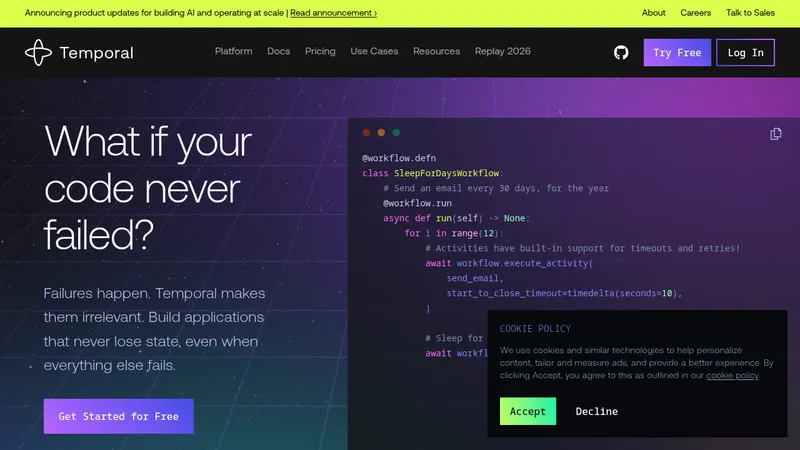The image size is (800, 450).
Task: Click the 'What if your code never failed?' heading
Action: point(148,188)
